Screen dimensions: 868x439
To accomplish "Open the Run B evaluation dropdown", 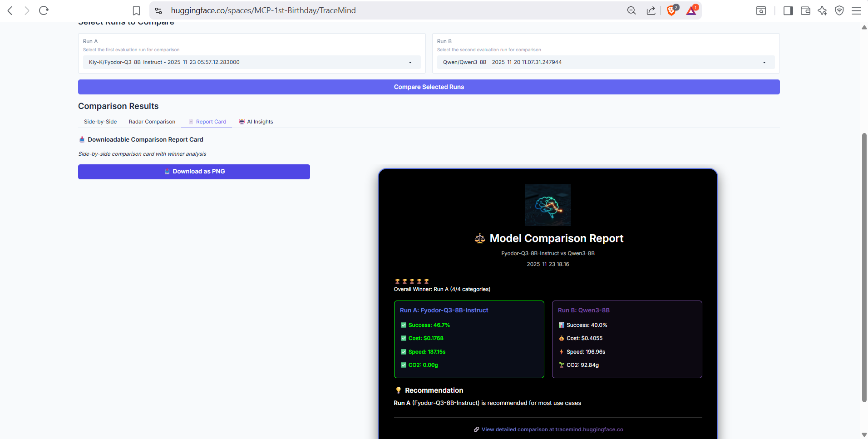I will click(x=606, y=62).
